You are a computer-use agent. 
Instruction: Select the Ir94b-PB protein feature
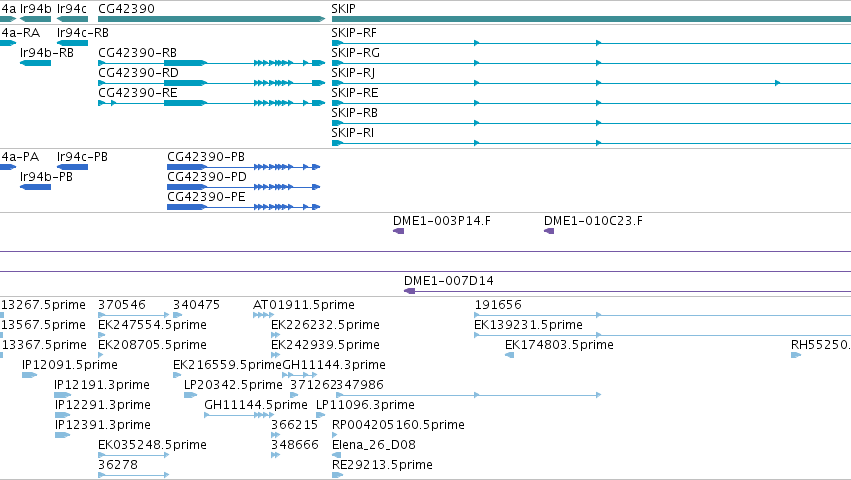coord(35,187)
